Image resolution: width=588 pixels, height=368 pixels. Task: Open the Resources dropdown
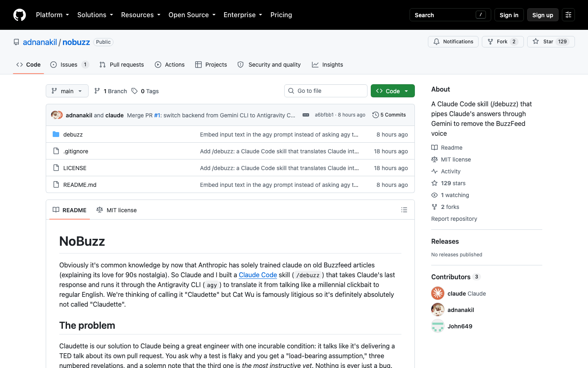point(140,15)
